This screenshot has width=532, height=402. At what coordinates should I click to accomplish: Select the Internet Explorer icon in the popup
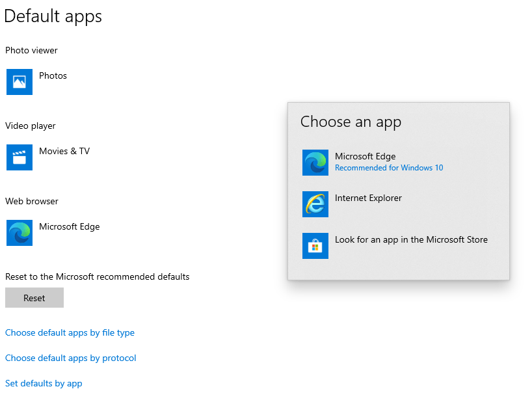coord(315,204)
